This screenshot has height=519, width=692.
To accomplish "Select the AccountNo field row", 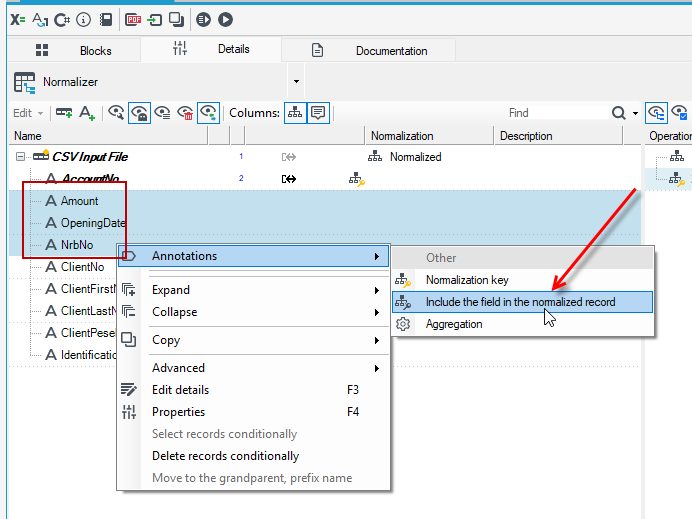I will [90, 178].
